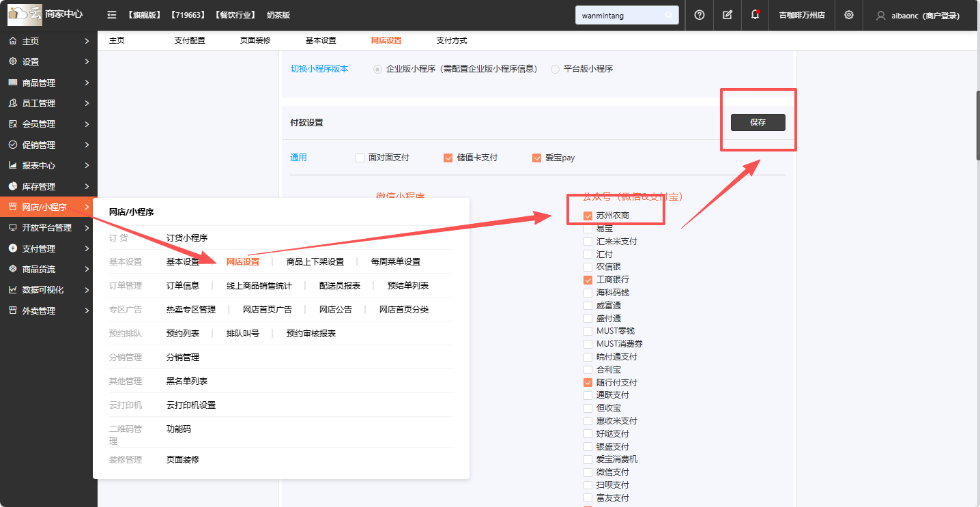Expand the 库存管理 chevron arrow
The width and height of the screenshot is (980, 507).
pyautogui.click(x=87, y=186)
